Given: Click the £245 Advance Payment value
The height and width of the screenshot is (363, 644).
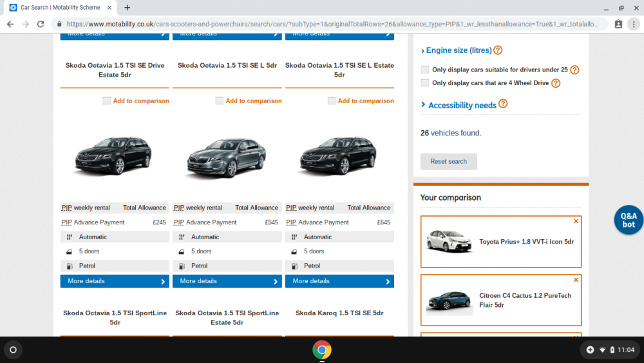Looking at the screenshot, I should (159, 222).
